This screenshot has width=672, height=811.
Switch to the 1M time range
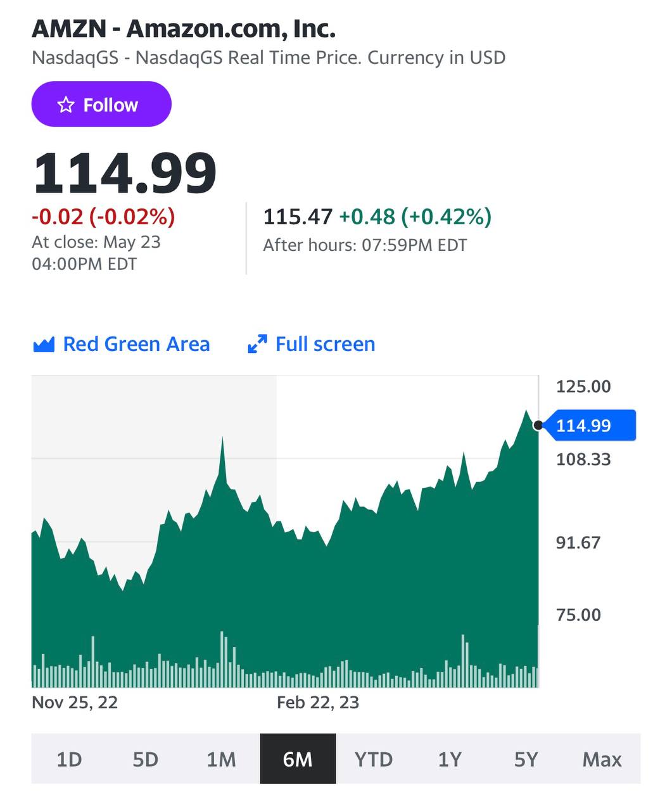click(x=221, y=759)
